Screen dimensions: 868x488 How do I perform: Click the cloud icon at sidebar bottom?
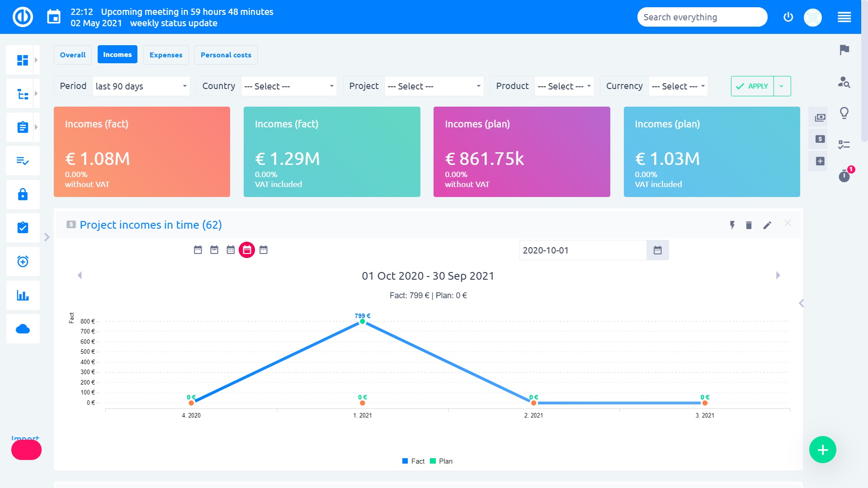(23, 328)
